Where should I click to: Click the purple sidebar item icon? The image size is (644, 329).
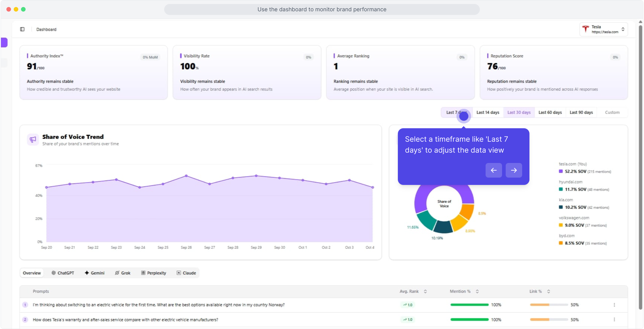[x=4, y=42]
